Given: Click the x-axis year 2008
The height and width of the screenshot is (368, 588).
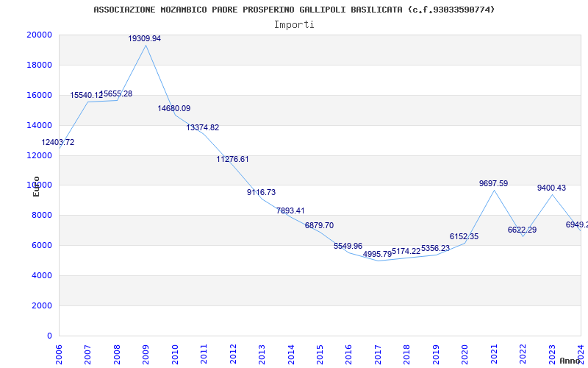Looking at the screenshot, I should coord(117,355).
